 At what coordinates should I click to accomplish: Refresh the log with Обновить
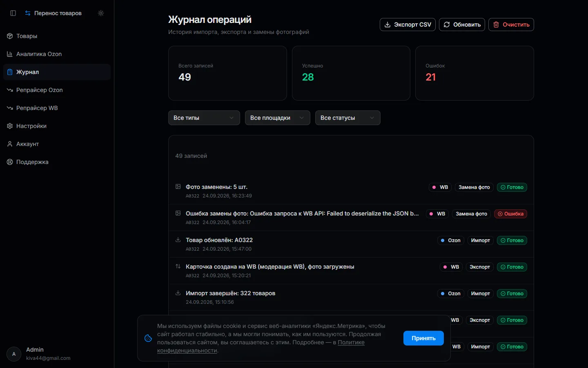462,25
